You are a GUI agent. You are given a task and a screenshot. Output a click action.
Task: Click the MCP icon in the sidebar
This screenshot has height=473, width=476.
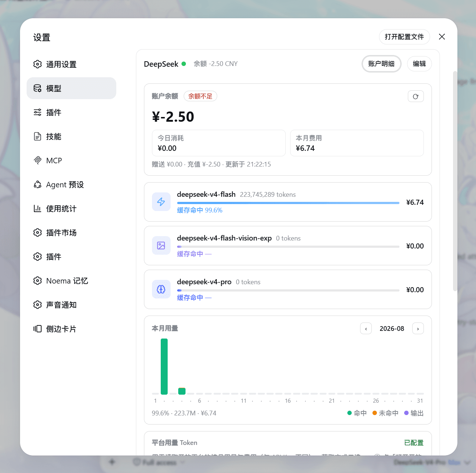click(38, 160)
